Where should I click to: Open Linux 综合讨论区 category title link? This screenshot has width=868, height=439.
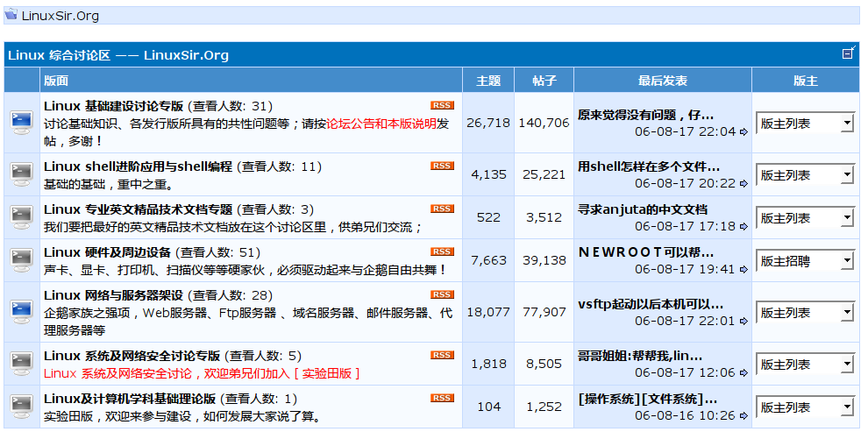coord(117,55)
